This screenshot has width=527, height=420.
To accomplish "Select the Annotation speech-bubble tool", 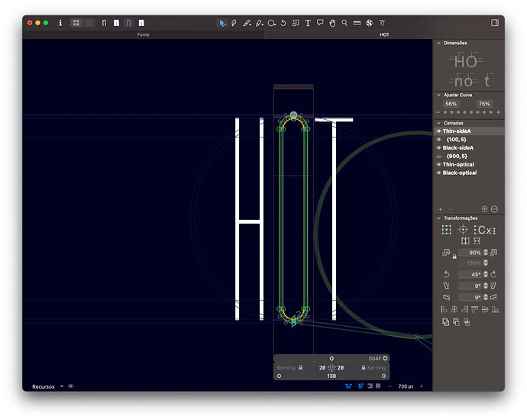I will (320, 23).
